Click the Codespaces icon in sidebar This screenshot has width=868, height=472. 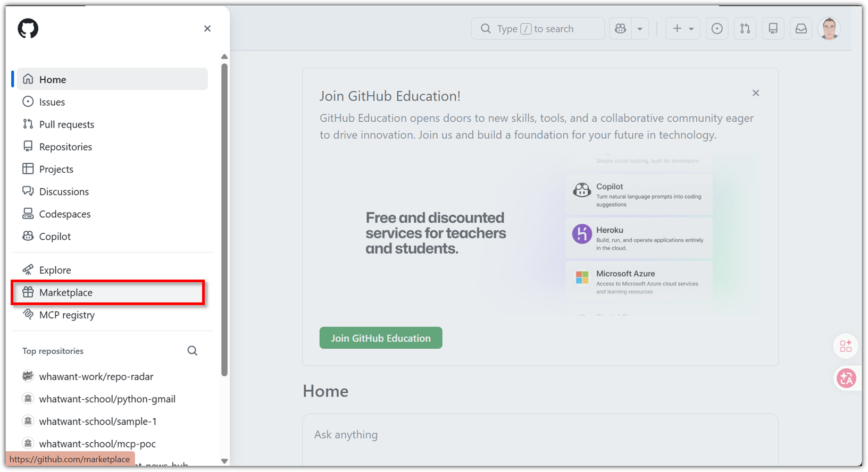pos(28,213)
